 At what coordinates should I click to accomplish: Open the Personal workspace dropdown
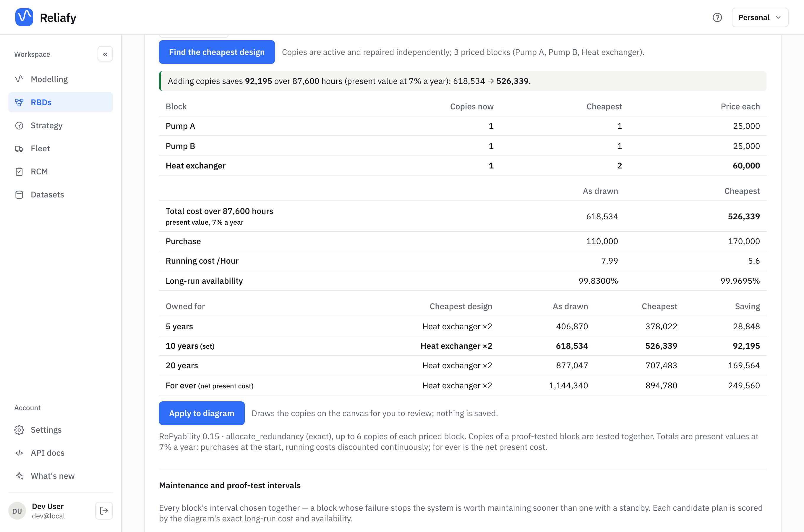coord(760,17)
